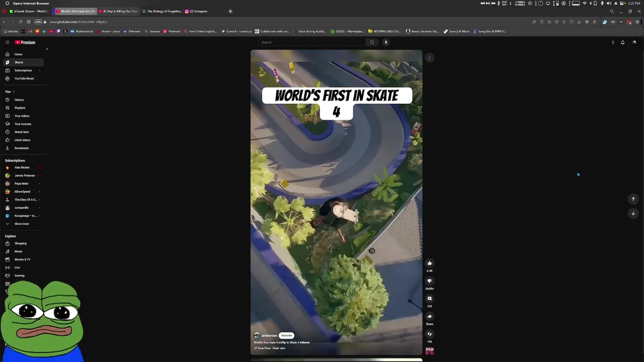Switch to AI Slop Is Killing tab
Image resolution: width=644 pixels, height=362 pixels.
point(119,11)
